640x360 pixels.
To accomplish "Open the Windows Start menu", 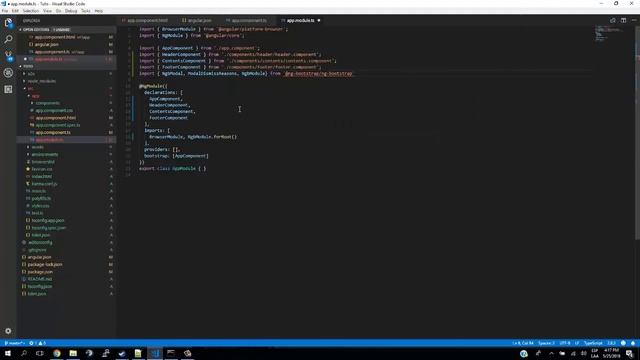I will point(8,353).
